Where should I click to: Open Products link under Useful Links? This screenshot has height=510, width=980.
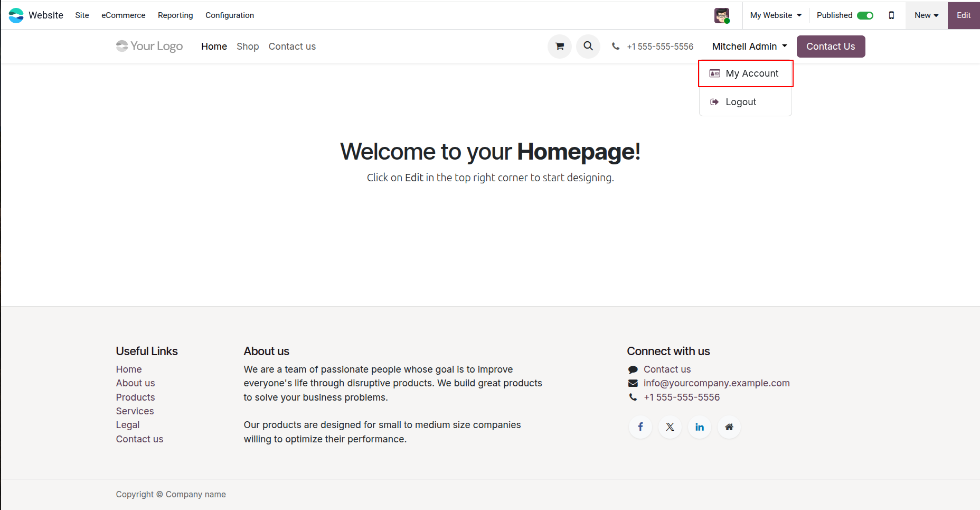(136, 397)
